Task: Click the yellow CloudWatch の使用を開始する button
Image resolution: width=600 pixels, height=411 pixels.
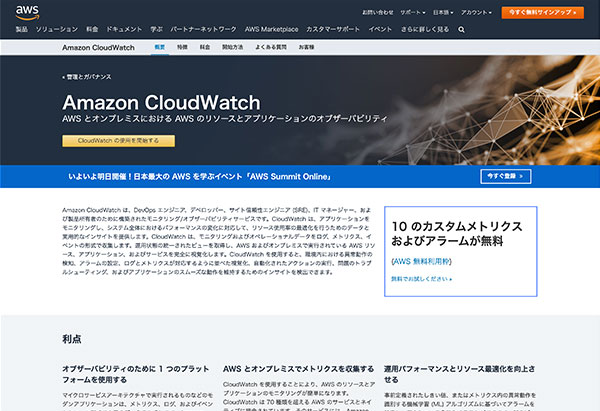Action: (x=119, y=140)
